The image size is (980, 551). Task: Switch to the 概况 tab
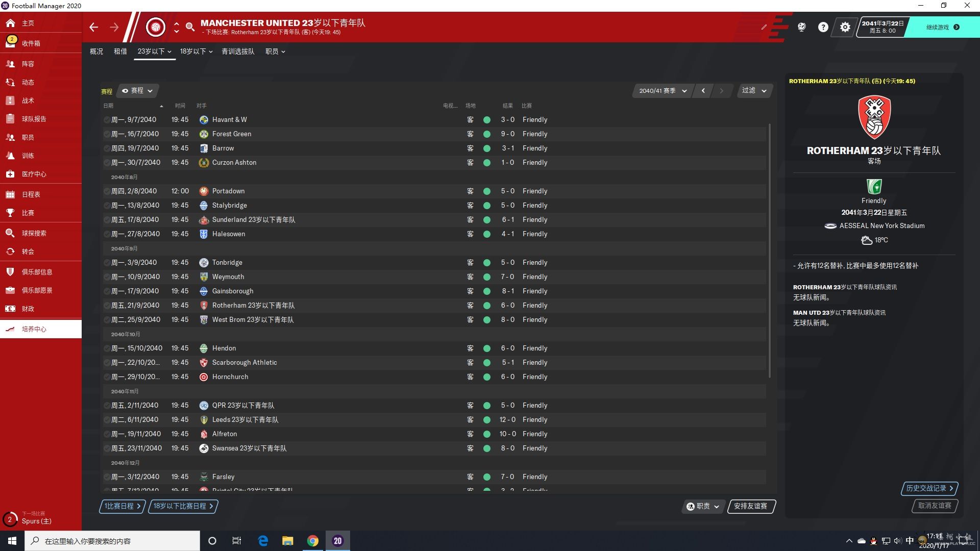[96, 52]
